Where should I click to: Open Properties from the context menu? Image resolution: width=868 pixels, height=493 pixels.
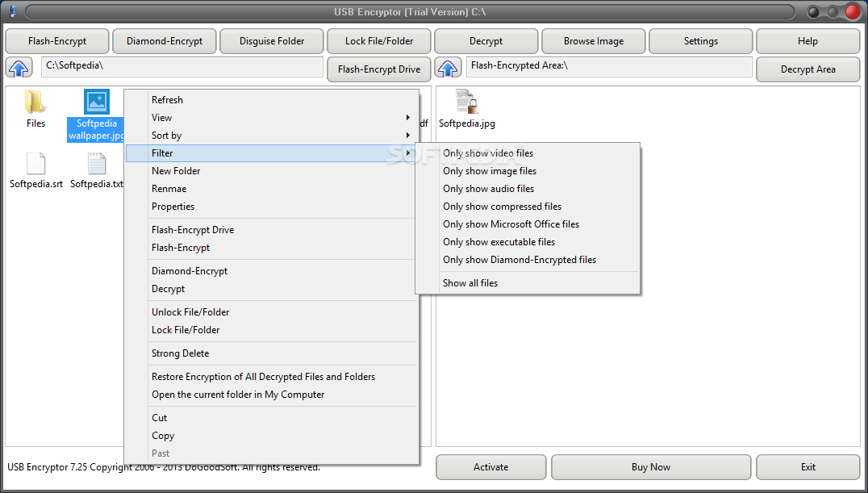[x=271, y=206]
